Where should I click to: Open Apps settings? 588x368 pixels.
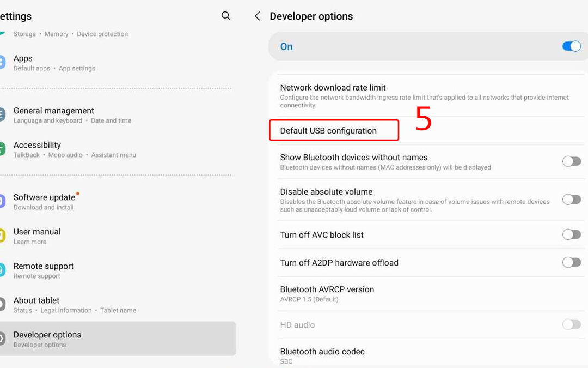click(x=117, y=63)
